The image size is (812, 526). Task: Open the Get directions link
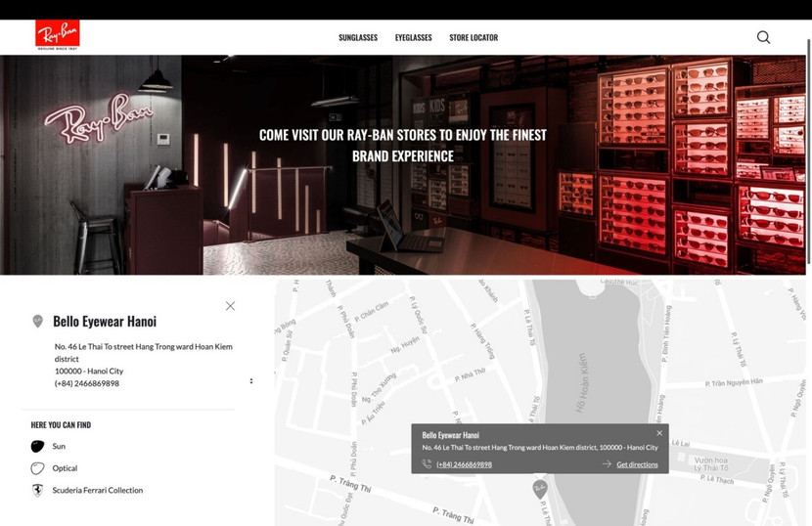click(x=637, y=464)
